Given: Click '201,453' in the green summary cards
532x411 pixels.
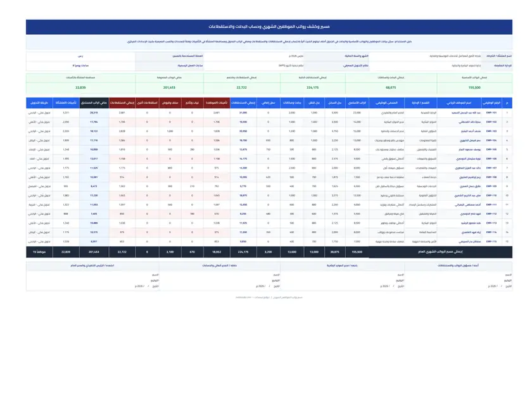Looking at the screenshot, I should [169, 87].
